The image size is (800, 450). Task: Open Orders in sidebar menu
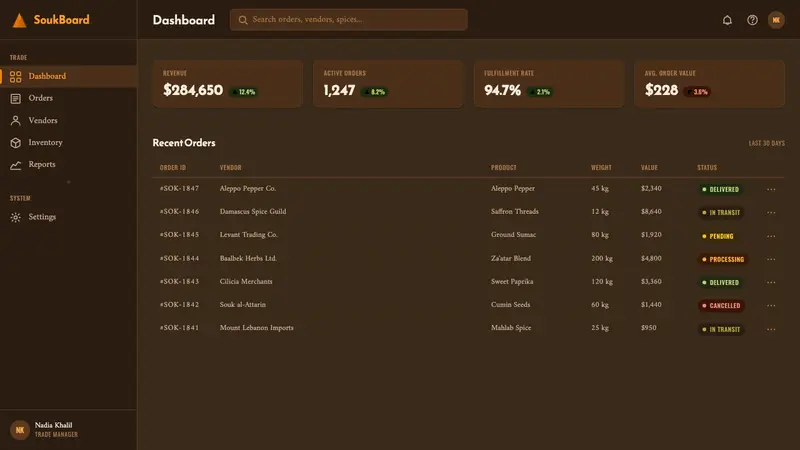[x=68, y=98]
